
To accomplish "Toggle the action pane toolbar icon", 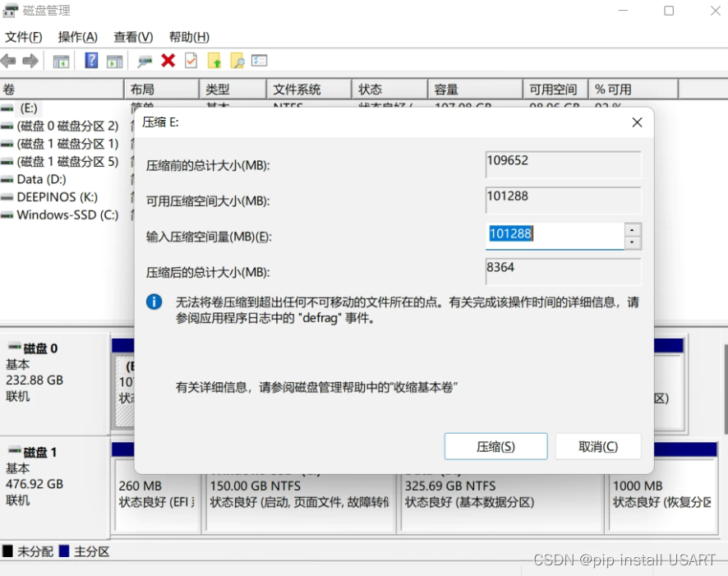I will coord(115,60).
